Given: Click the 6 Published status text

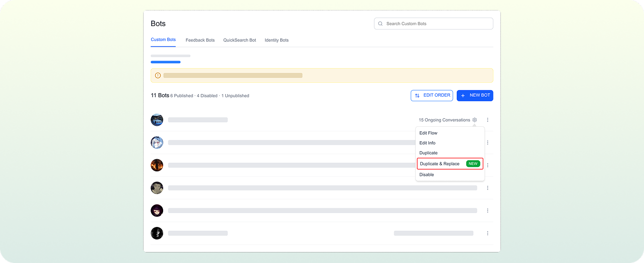Looking at the screenshot, I should click(182, 96).
